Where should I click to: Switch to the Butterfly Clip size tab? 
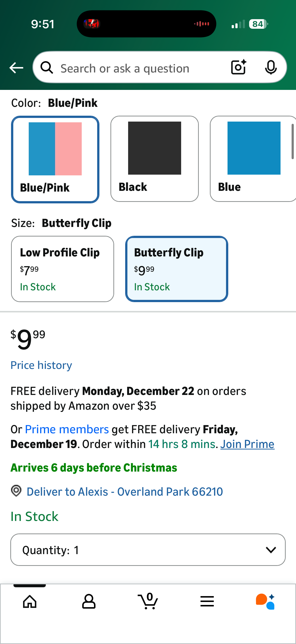click(176, 269)
